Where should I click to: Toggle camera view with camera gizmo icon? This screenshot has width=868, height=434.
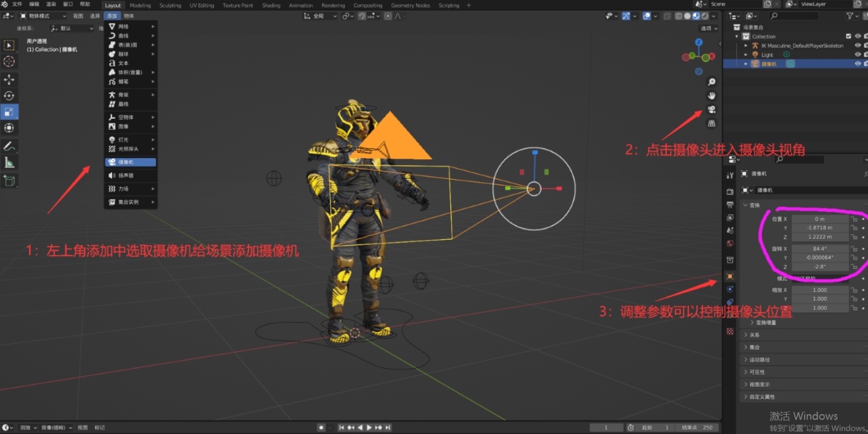point(712,110)
